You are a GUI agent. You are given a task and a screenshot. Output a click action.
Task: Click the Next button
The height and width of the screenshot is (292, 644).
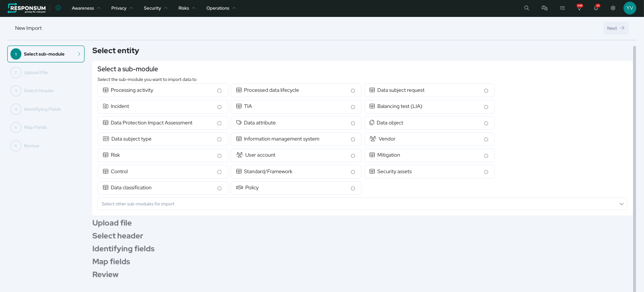point(616,28)
